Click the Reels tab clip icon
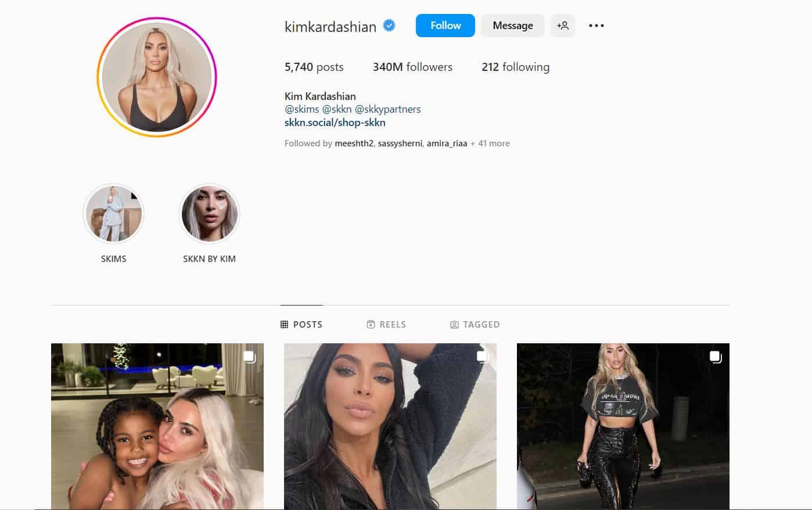This screenshot has width=812, height=510. 371,324
